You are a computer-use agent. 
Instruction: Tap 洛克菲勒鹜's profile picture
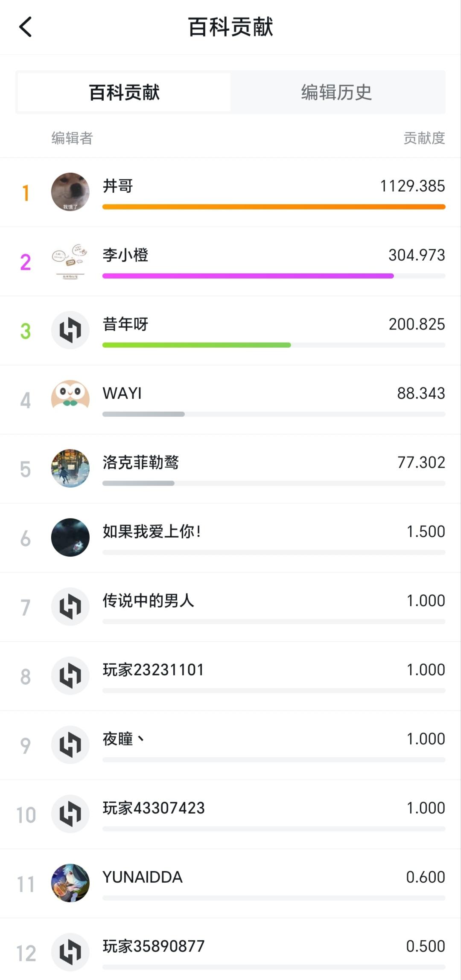pos(70,468)
